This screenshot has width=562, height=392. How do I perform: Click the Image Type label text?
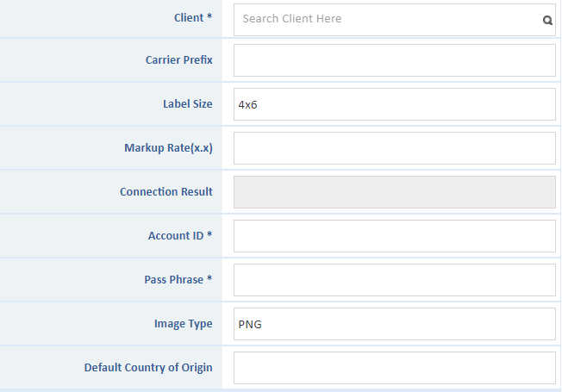182,324
